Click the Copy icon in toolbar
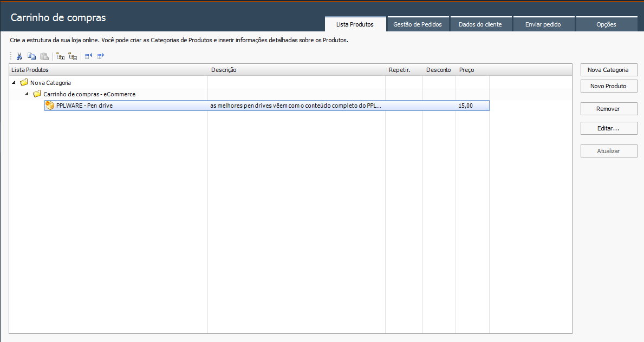Image resolution: width=644 pixels, height=342 pixels. click(x=31, y=56)
